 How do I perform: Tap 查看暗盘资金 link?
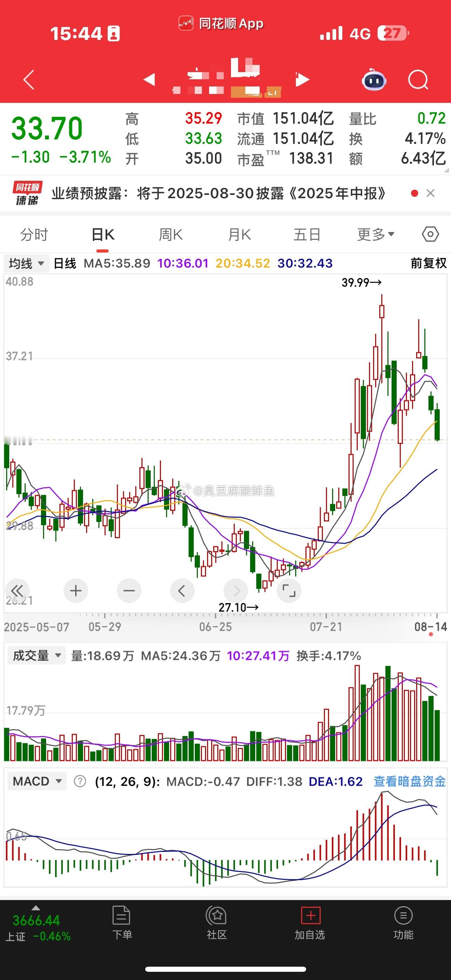(410, 781)
